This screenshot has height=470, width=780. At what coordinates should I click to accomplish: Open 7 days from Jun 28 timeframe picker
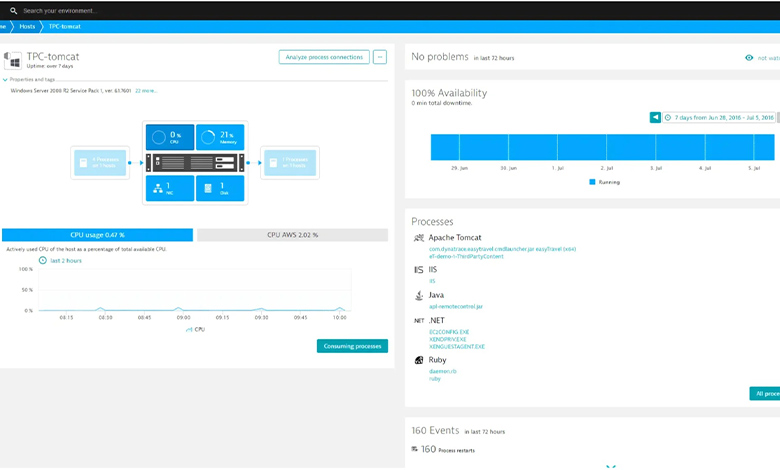(x=719, y=117)
